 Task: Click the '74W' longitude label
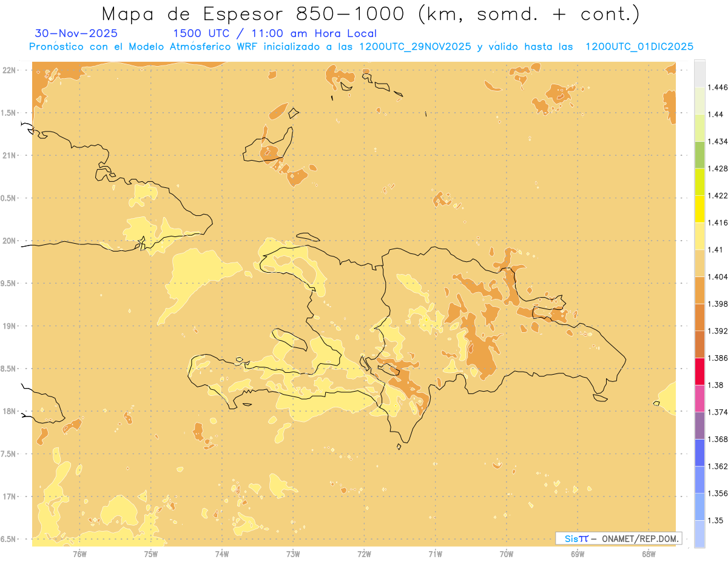(x=222, y=554)
